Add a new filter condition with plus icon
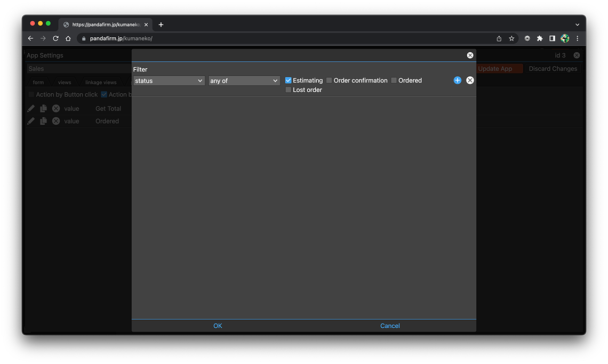The height and width of the screenshot is (364, 608). [457, 80]
